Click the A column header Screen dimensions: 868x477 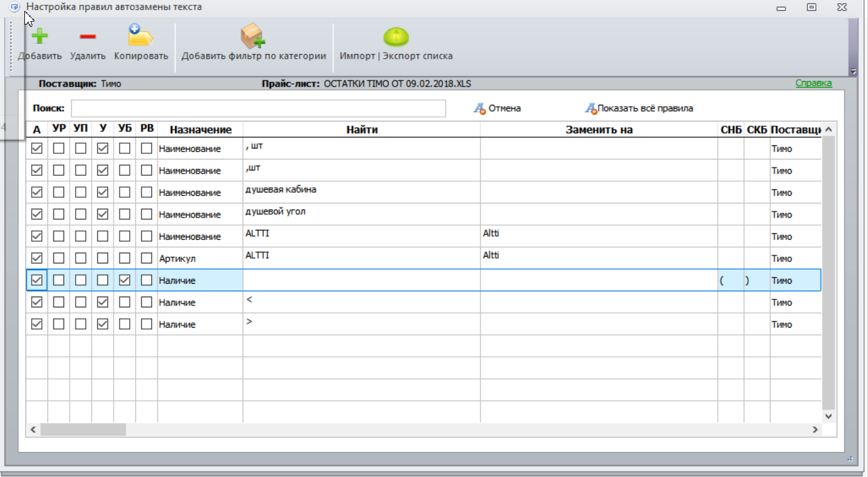tap(37, 129)
